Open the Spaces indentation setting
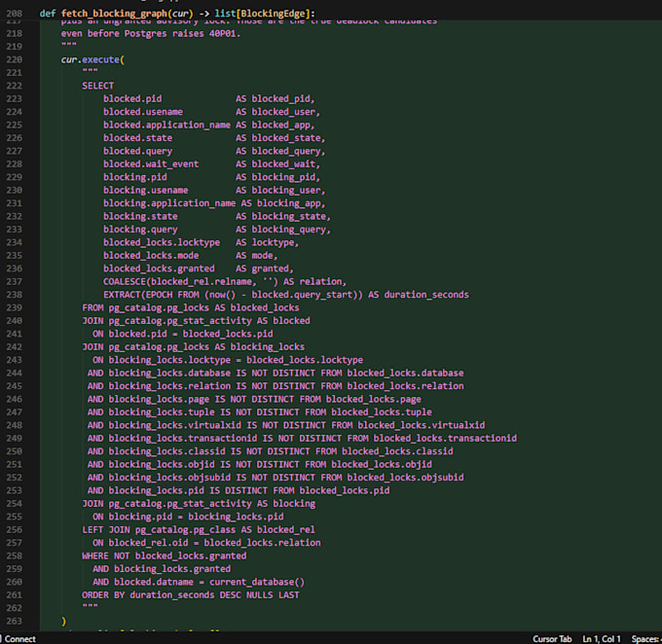This screenshot has width=662, height=644. 646,639
